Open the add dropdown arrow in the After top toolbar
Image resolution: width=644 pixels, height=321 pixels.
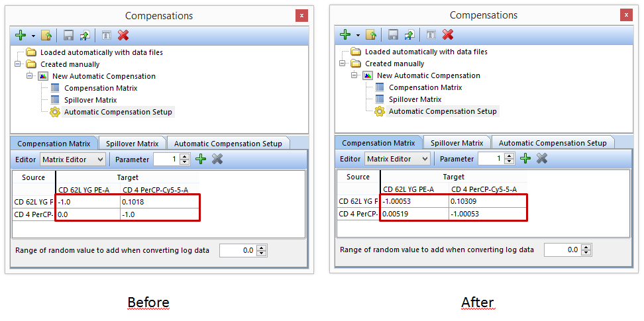358,35
